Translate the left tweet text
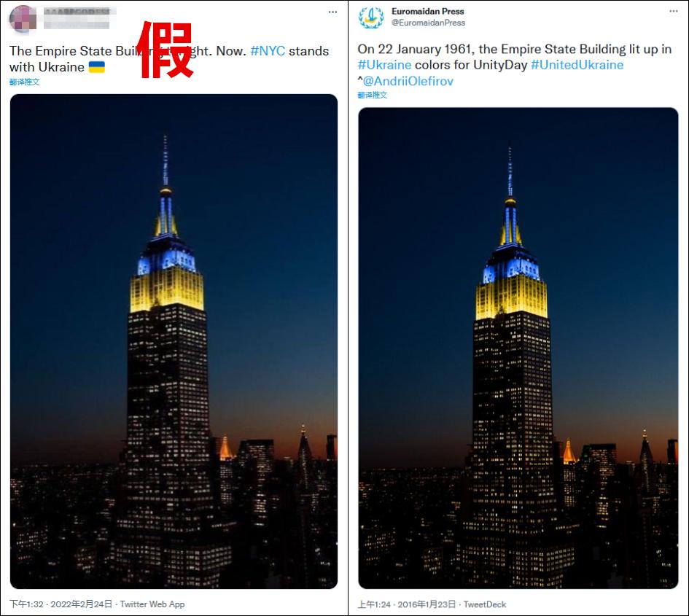This screenshot has height=616, width=689. point(25,82)
